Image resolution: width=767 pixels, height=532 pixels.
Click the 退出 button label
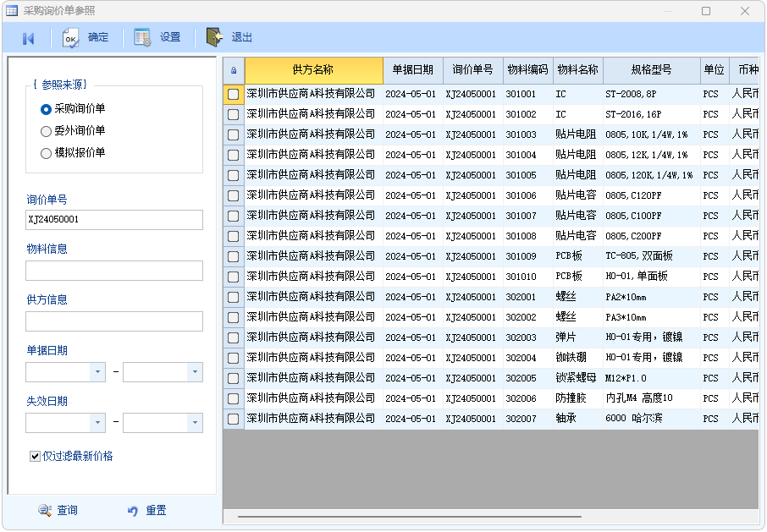click(241, 37)
